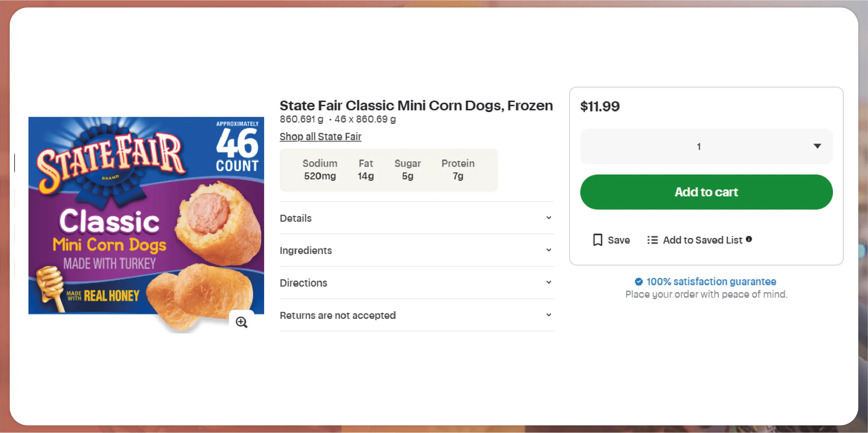Click the nutrition facts summary box
The image size is (868, 433).
coord(389,170)
